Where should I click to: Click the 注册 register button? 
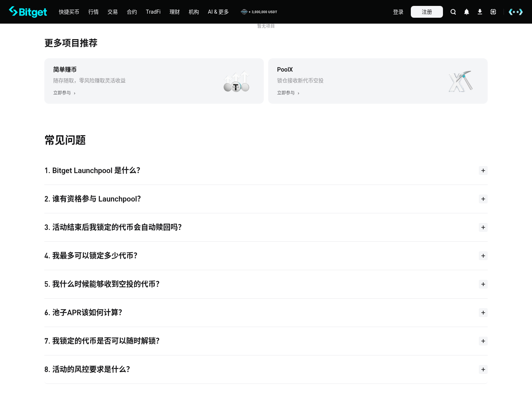point(427,12)
